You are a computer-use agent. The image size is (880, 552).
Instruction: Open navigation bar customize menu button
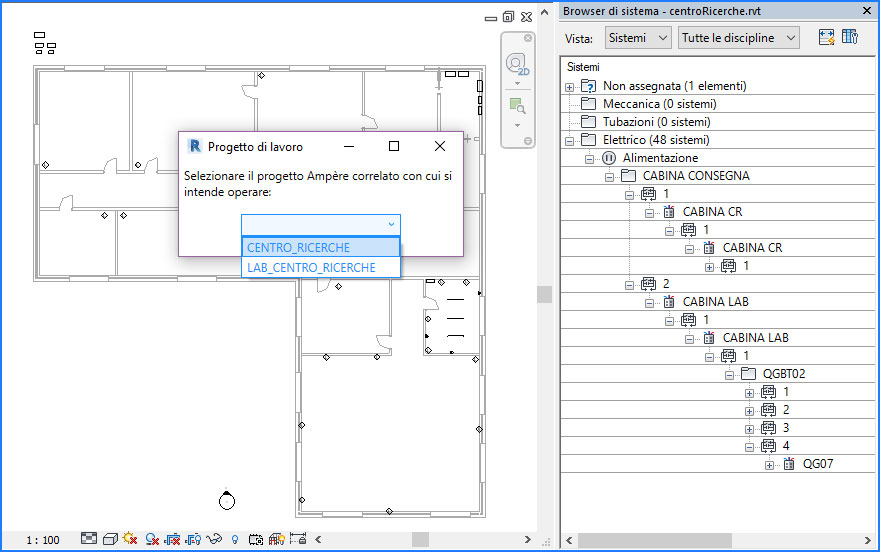tap(528, 141)
